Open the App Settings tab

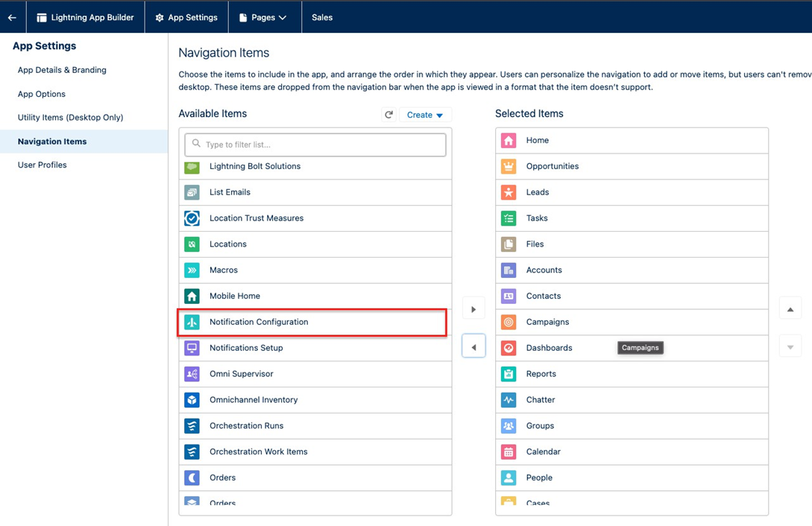[186, 18]
